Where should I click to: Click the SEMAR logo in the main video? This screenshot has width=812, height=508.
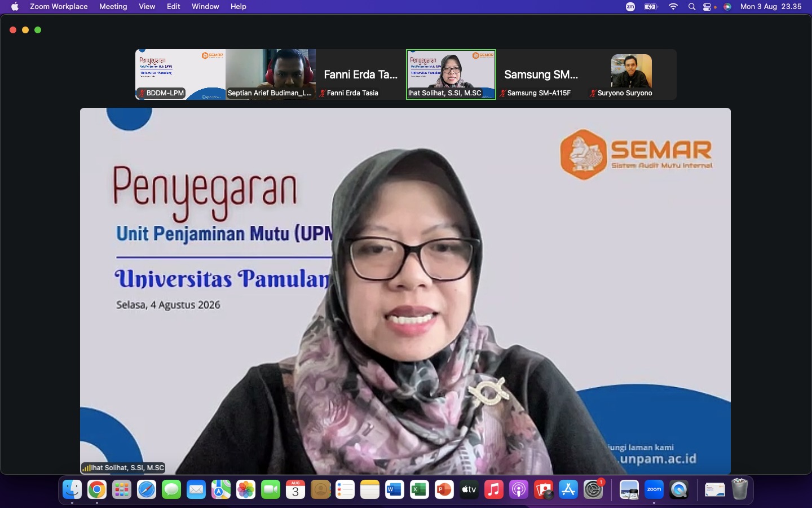(636, 154)
